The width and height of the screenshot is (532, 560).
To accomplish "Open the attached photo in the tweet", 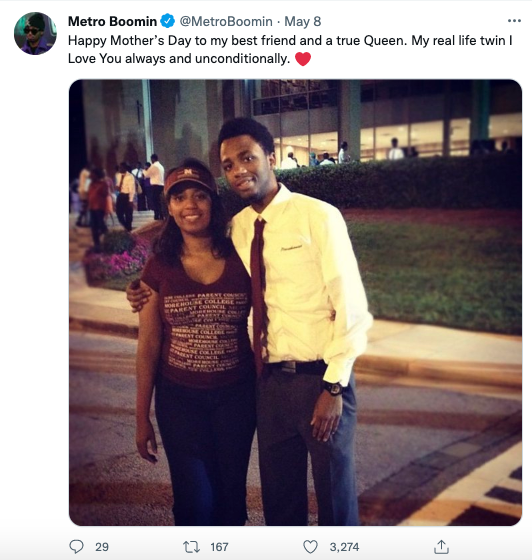I will [x=295, y=302].
